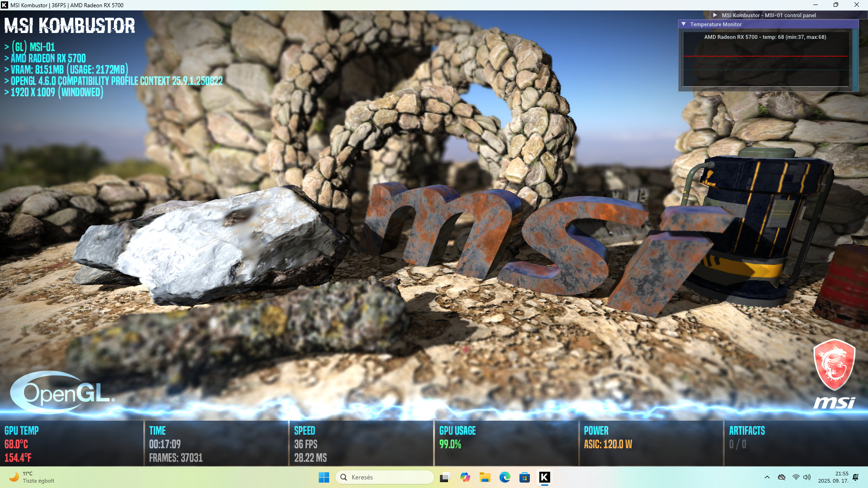This screenshot has height=488, width=868.
Task: Collapse the Temperature Monitor panel
Action: 684,24
